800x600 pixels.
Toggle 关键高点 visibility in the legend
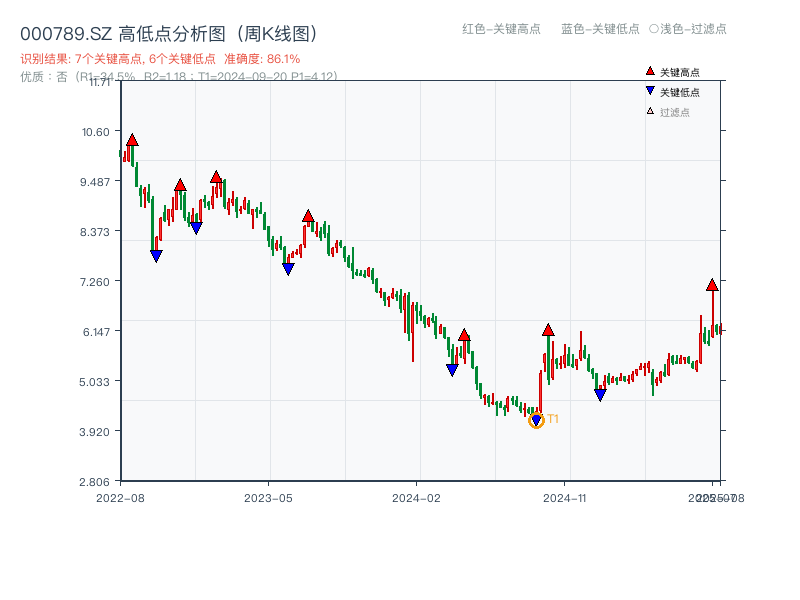click(672, 71)
